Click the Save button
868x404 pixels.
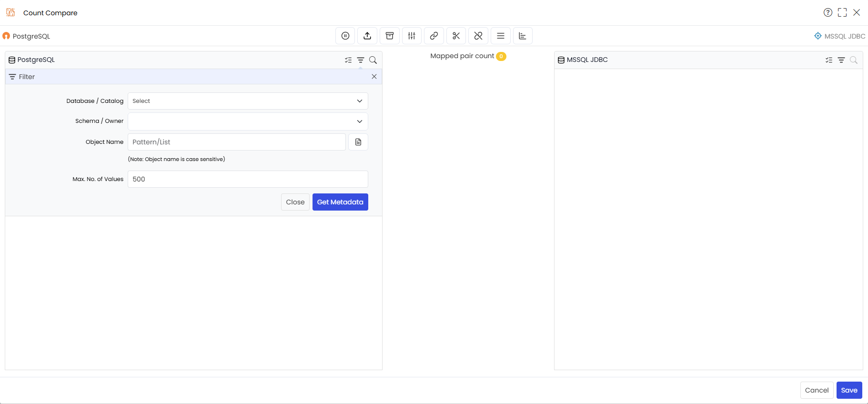click(849, 390)
